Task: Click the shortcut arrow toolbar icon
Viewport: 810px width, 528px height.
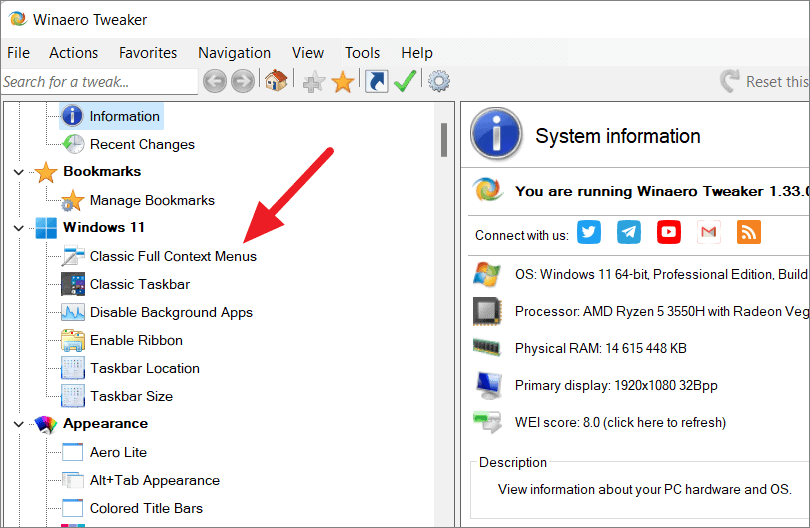Action: [x=377, y=82]
